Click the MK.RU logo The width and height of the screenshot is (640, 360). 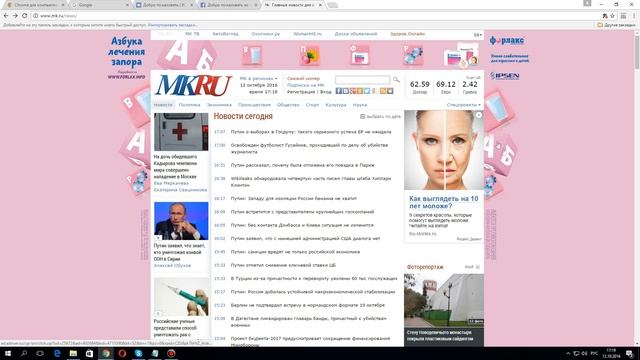[x=193, y=85]
